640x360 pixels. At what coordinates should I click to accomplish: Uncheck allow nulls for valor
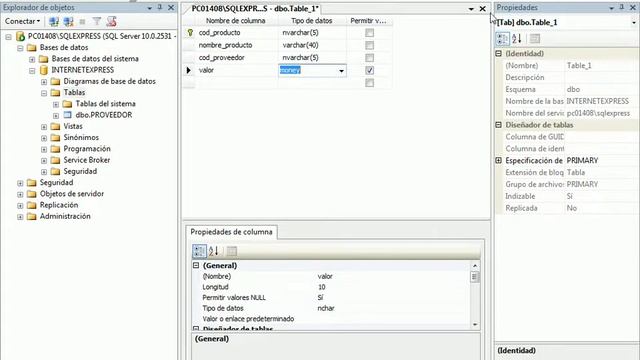[x=369, y=70]
